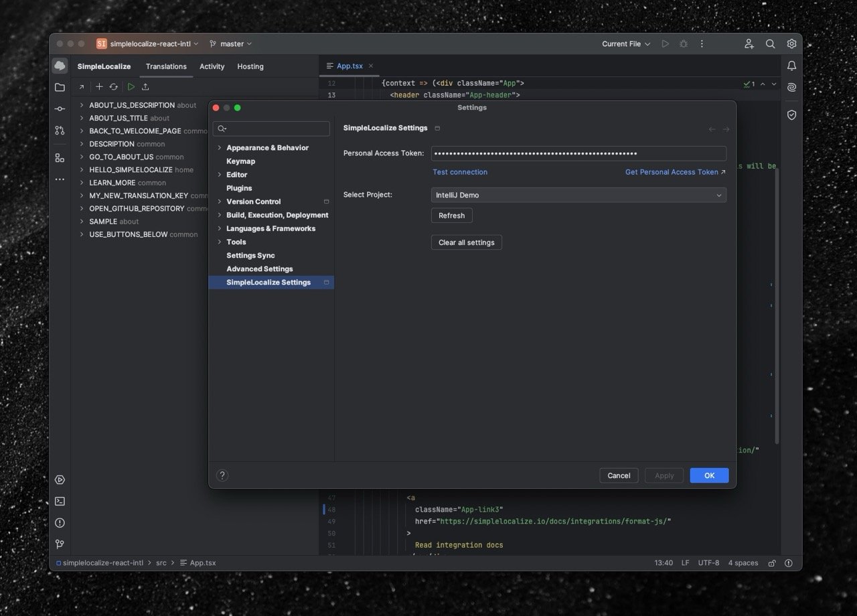Open the SimpleLocalize cloud tool window icon
857x616 pixels.
pyautogui.click(x=60, y=66)
